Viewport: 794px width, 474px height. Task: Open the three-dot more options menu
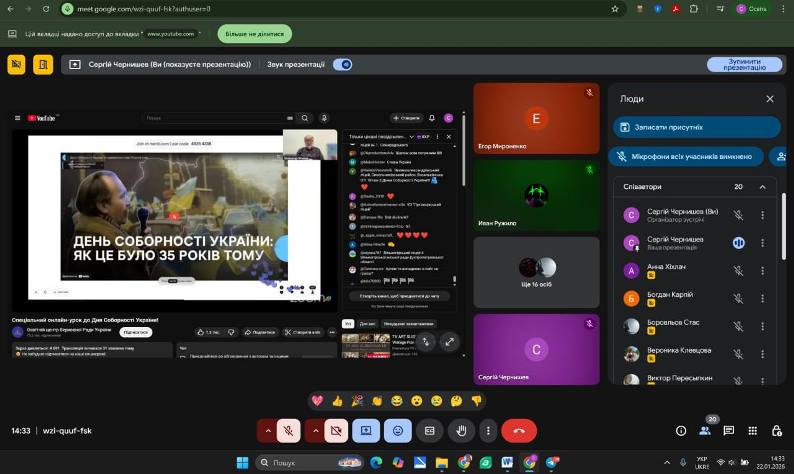[x=488, y=431]
